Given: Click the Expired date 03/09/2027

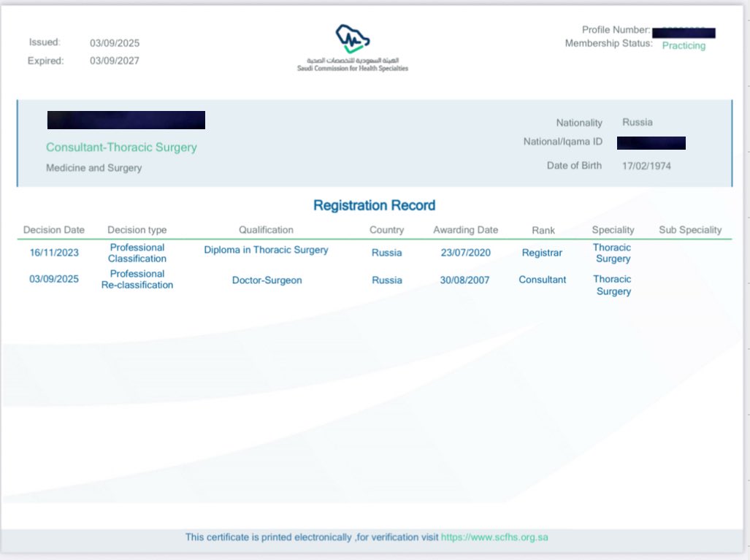Looking at the screenshot, I should (x=115, y=61).
